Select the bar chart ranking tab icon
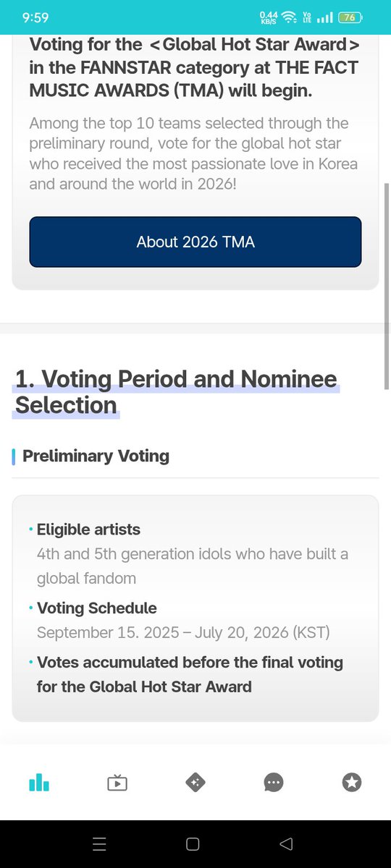This screenshot has height=868, width=391. 39,782
